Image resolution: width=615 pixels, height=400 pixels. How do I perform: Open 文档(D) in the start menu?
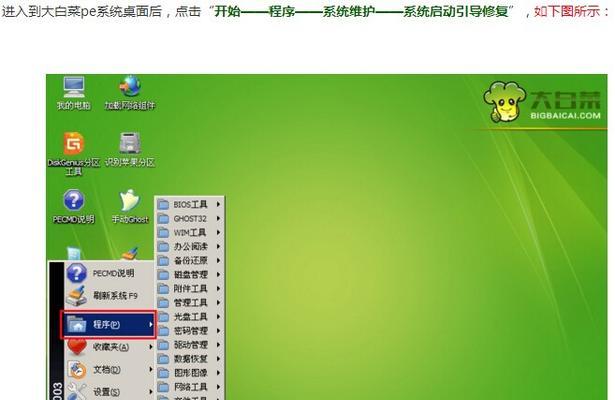(108, 369)
